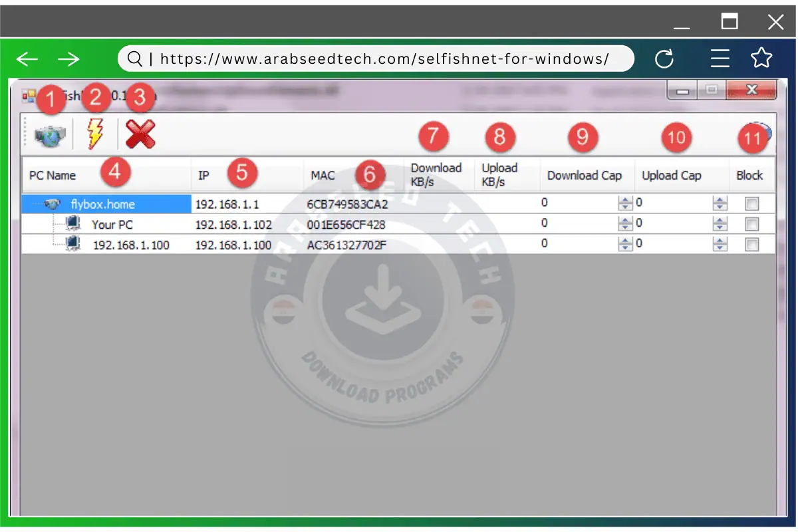Enable Block checkbox for flybox.home

[751, 204]
